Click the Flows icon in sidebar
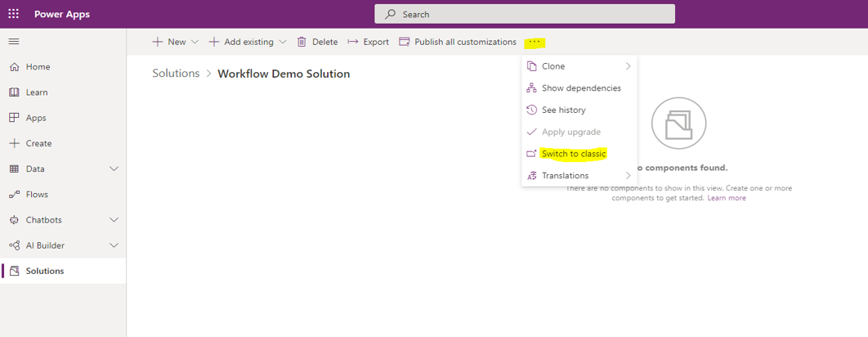This screenshot has width=868, height=337. click(15, 194)
